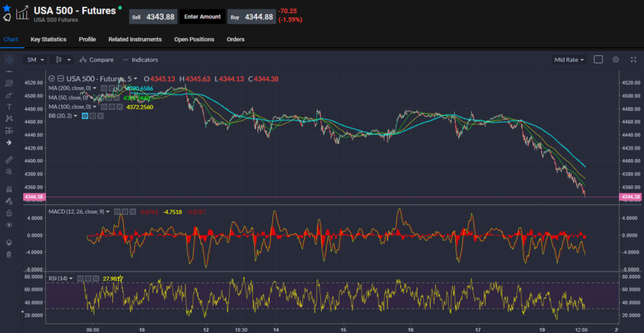Open the Orders tab
This screenshot has height=333, width=644.
click(x=236, y=40)
